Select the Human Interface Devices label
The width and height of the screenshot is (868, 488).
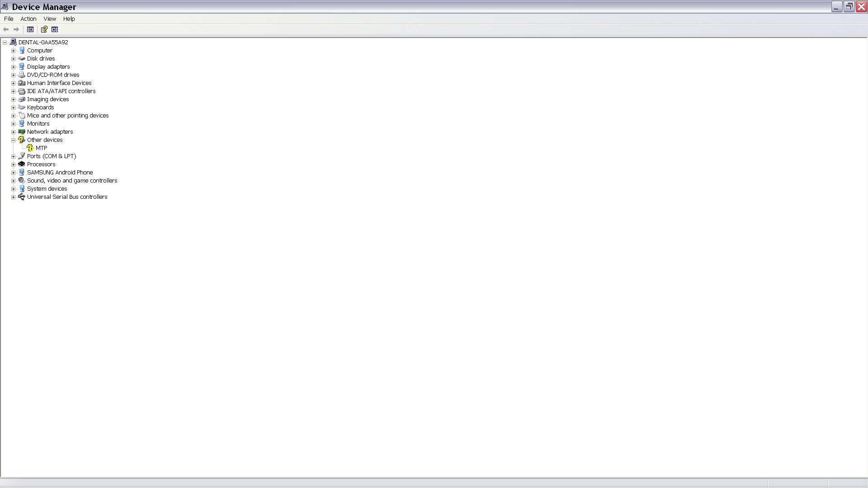pos(59,83)
